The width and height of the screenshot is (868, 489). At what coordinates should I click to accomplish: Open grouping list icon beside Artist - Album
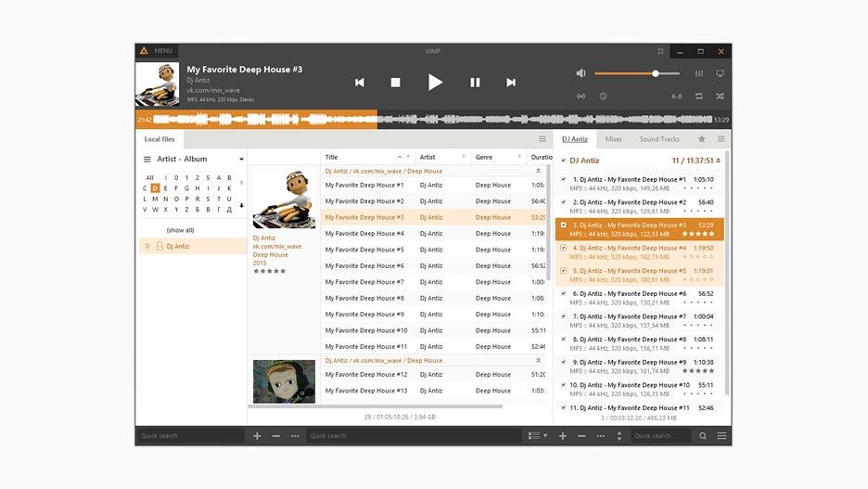pos(147,160)
